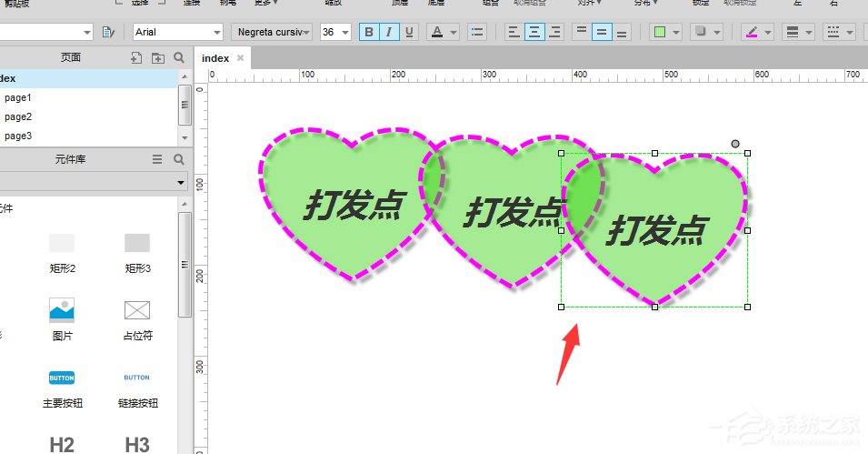Viewport: 868px width, 454px height.
Task: Click the primary button widget icon
Action: [62, 378]
